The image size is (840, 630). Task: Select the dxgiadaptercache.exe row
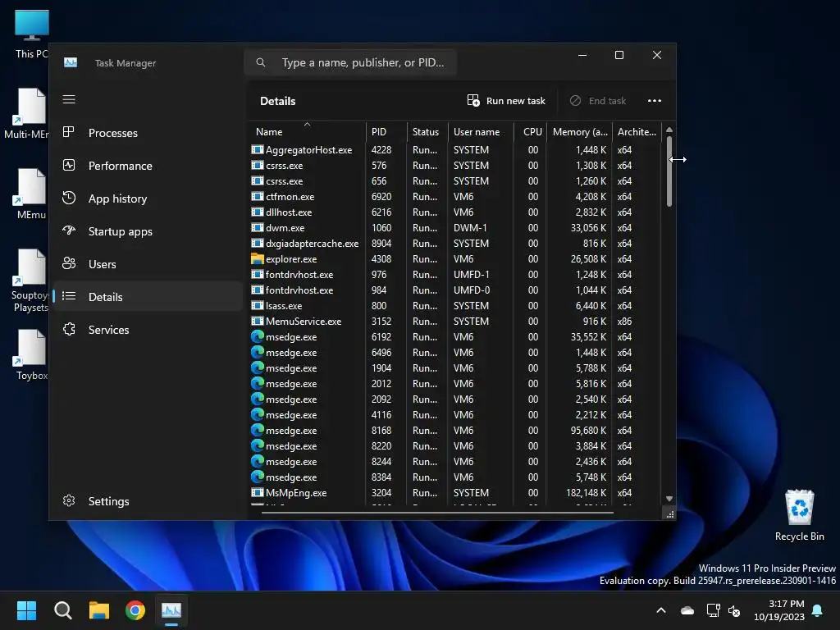[x=455, y=243]
